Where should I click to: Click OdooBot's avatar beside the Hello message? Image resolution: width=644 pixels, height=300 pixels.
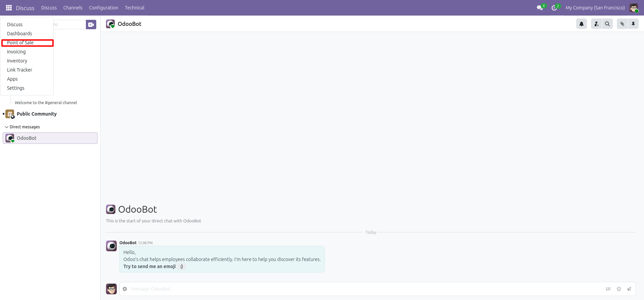point(111,246)
